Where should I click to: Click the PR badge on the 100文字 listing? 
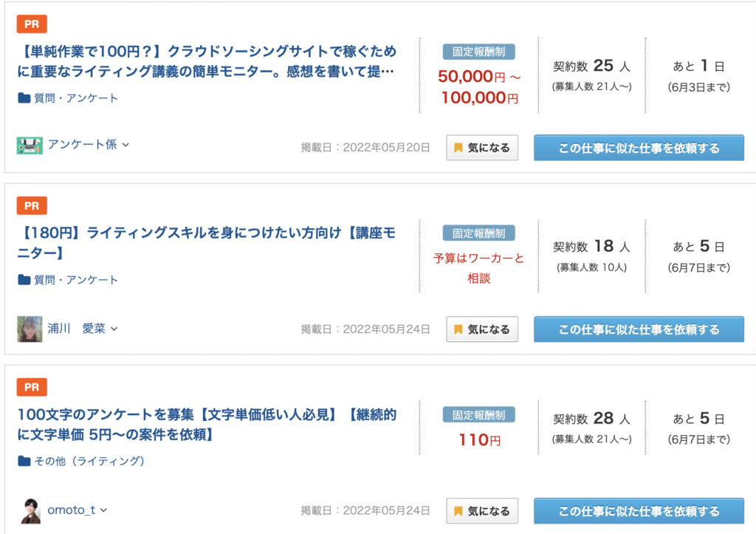tap(32, 387)
